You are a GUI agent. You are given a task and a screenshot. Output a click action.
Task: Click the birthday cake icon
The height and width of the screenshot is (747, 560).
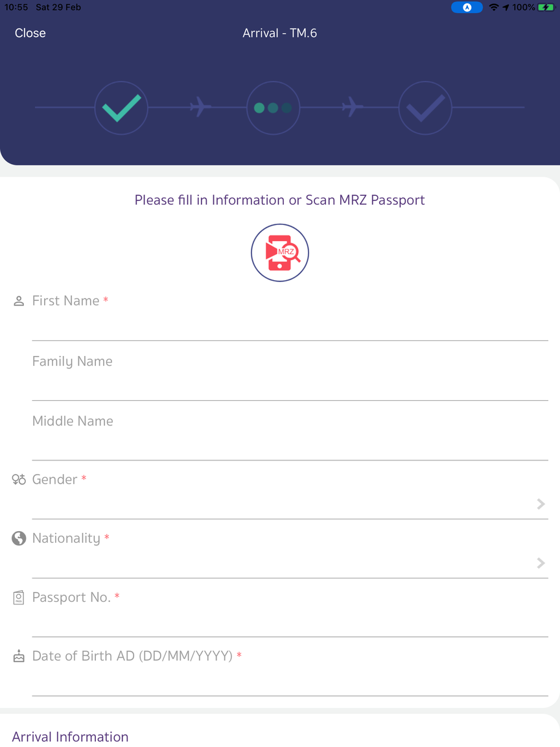coord(19,656)
